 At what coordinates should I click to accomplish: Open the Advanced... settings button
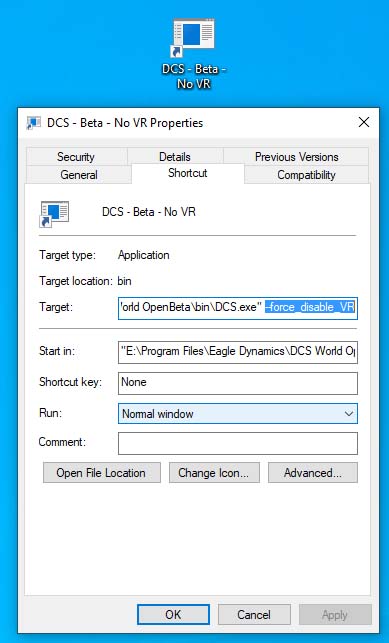(x=313, y=473)
